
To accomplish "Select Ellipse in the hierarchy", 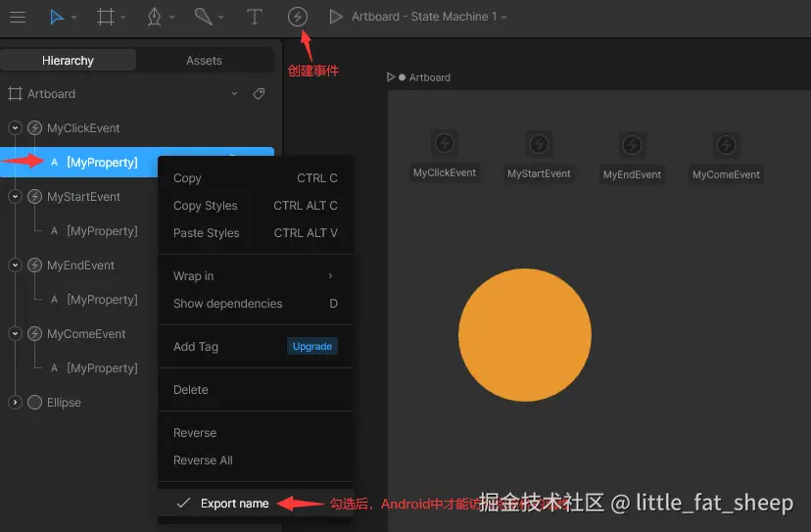I will click(x=64, y=402).
